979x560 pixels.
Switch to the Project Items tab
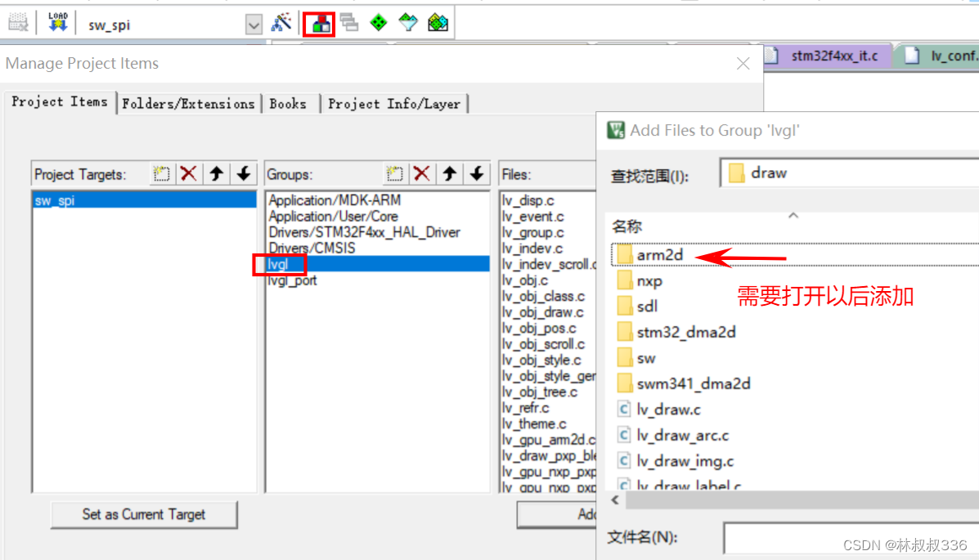[x=60, y=101]
